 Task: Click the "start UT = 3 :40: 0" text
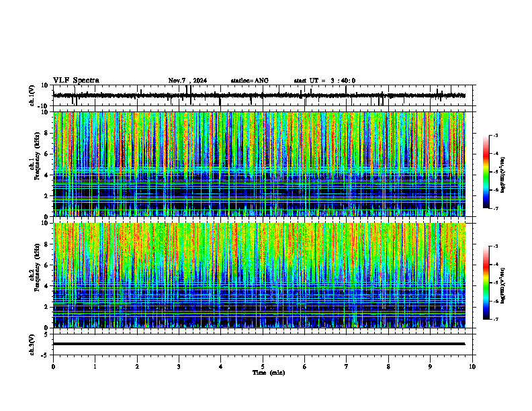point(324,81)
